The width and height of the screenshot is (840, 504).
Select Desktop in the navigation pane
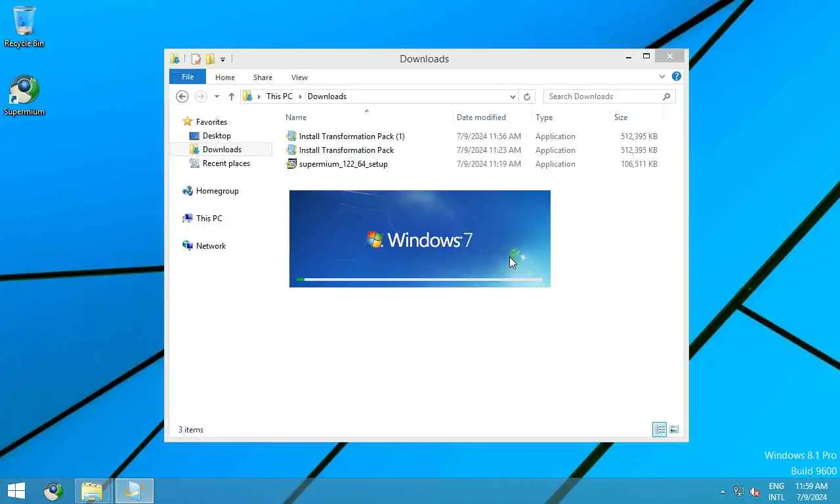point(217,136)
